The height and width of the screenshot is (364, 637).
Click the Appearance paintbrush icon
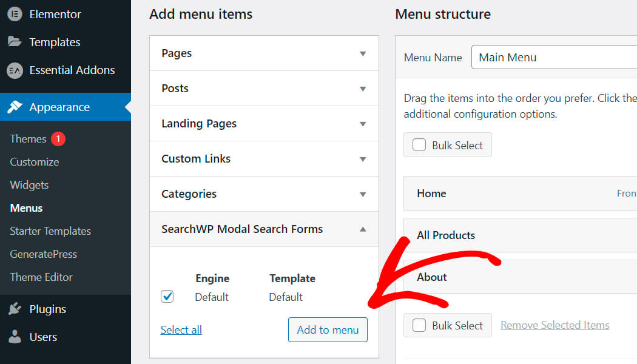tap(15, 107)
